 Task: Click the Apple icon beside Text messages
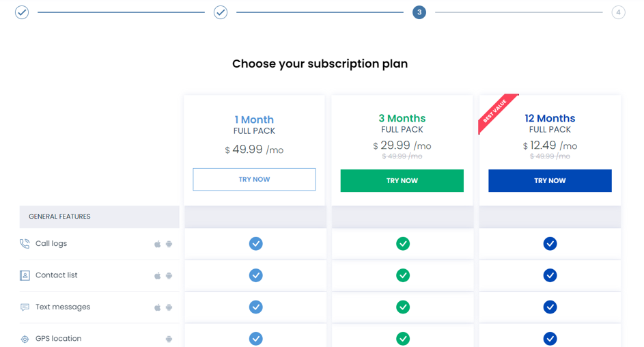pos(158,307)
